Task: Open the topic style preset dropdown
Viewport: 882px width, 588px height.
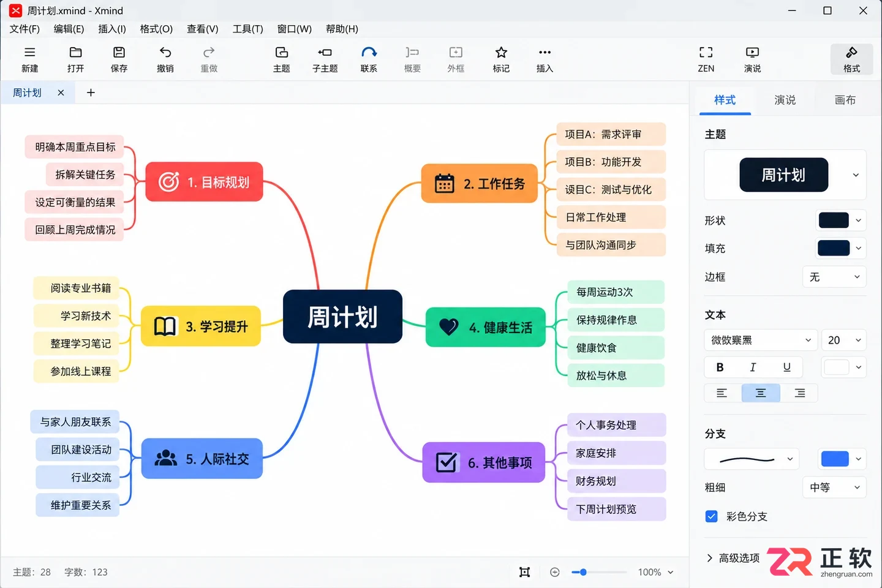Action: click(x=856, y=175)
